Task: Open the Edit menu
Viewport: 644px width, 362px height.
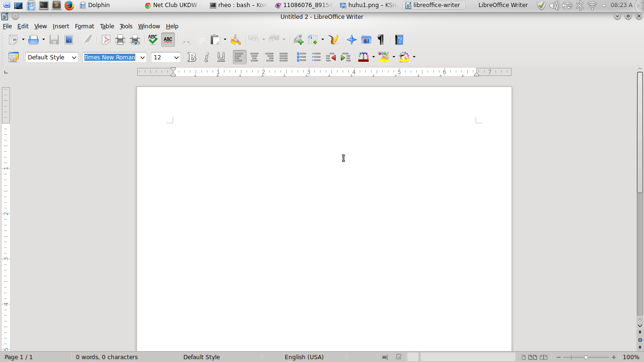Action: click(23, 26)
